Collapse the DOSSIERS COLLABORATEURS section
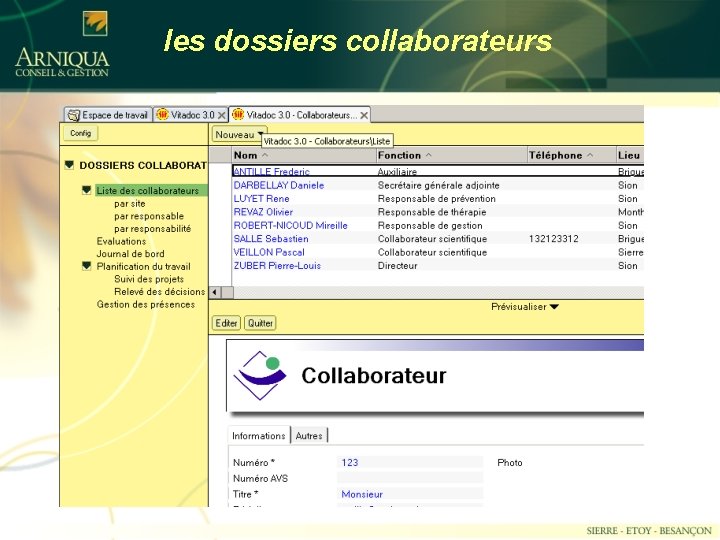The image size is (720, 540). (x=69, y=164)
